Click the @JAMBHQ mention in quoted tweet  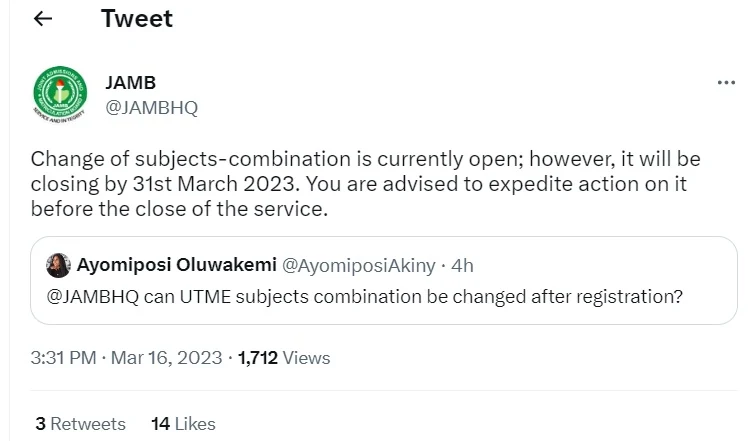[x=88, y=296]
